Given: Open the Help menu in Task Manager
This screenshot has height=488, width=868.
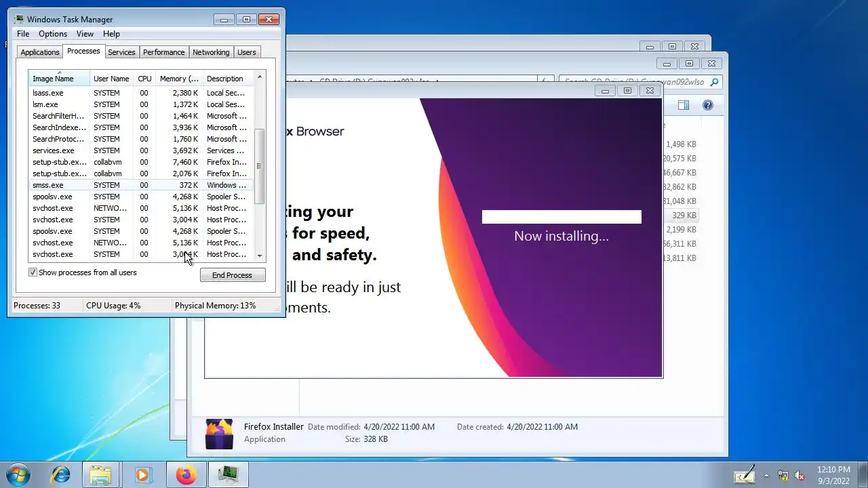Looking at the screenshot, I should click(111, 34).
